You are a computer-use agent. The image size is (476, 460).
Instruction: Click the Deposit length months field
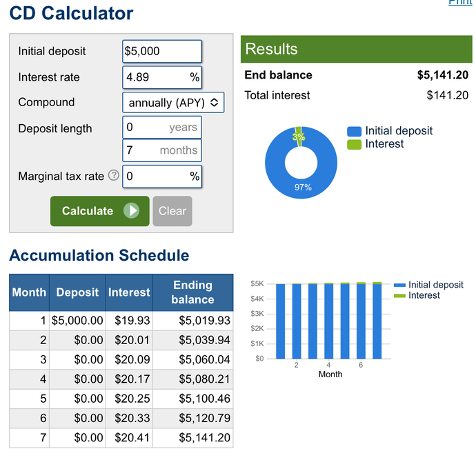pos(162,150)
